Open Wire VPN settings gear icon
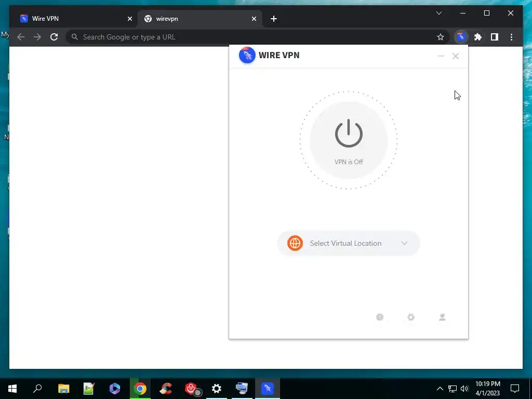532x399 pixels. pos(411,317)
